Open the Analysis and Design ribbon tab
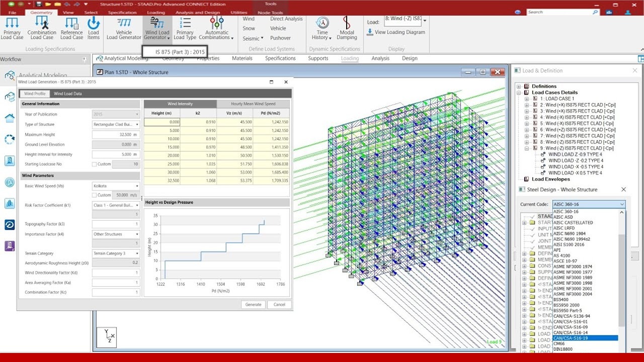Image resolution: width=644 pixels, height=362 pixels. tap(197, 13)
